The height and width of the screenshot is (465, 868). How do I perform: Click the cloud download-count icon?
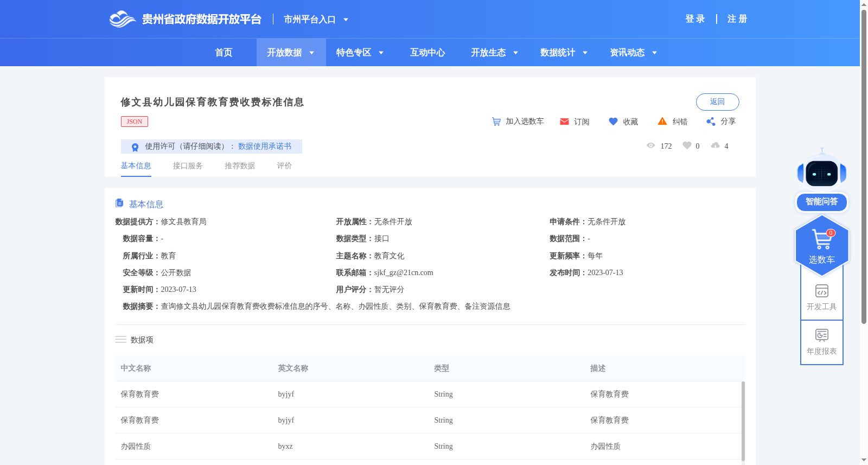[x=716, y=145]
